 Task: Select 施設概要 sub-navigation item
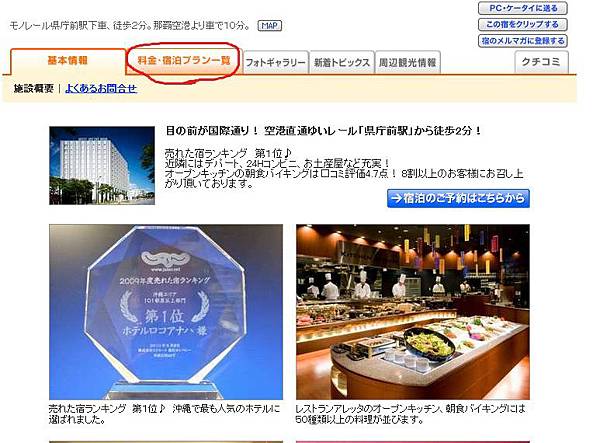click(34, 89)
